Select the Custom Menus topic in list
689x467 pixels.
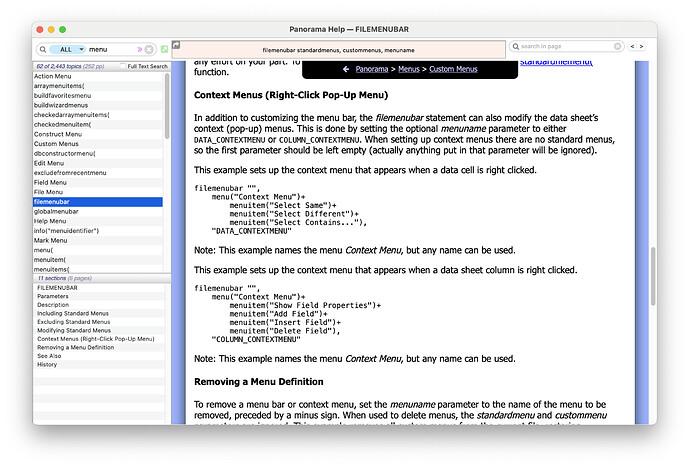(x=98, y=144)
